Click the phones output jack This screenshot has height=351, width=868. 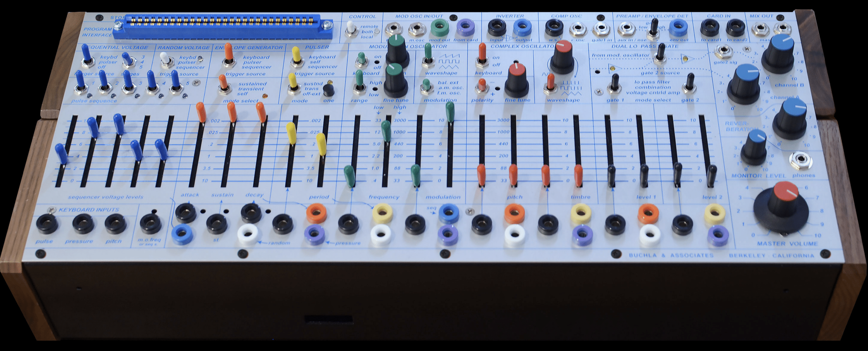(x=801, y=160)
